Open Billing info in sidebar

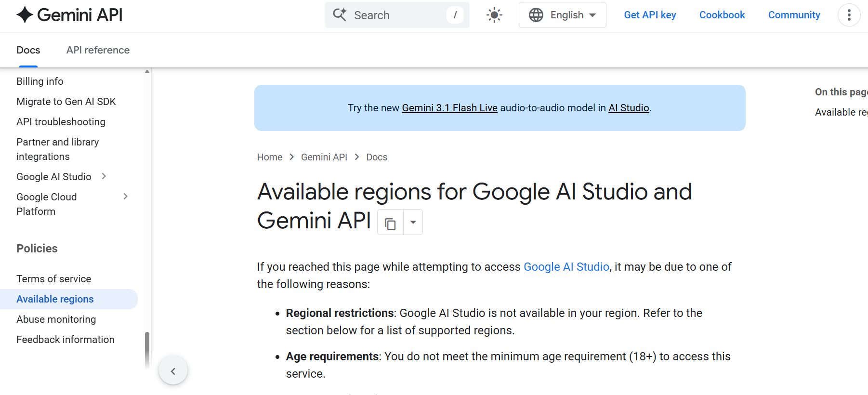pos(40,81)
